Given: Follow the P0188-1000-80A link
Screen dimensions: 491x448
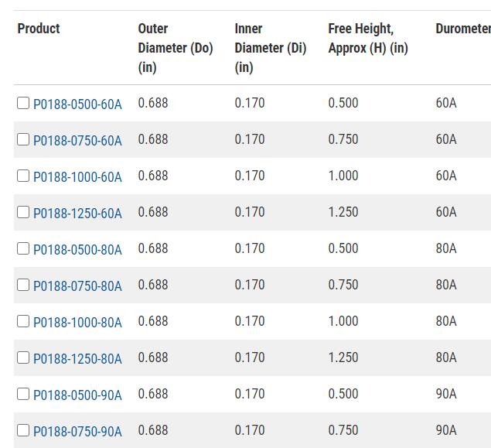Looking at the screenshot, I should 77,322.
